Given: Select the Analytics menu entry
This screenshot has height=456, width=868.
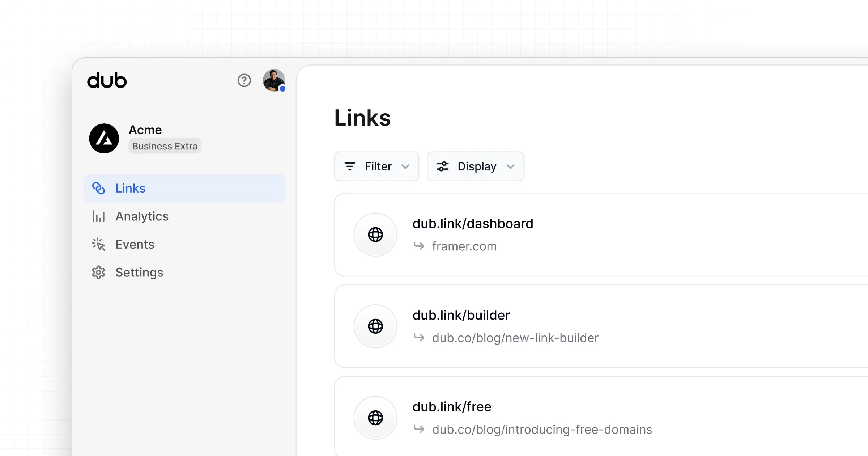Looking at the screenshot, I should coord(142,216).
